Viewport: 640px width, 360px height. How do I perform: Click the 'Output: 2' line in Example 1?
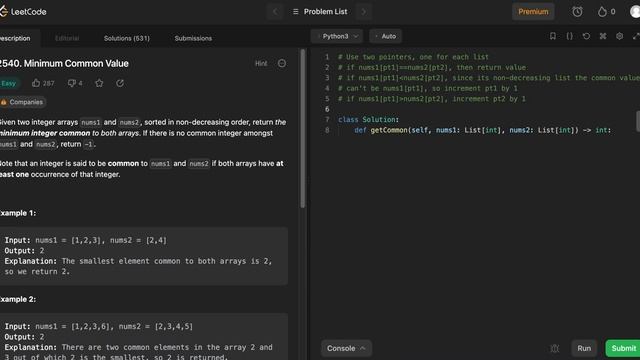point(24,251)
